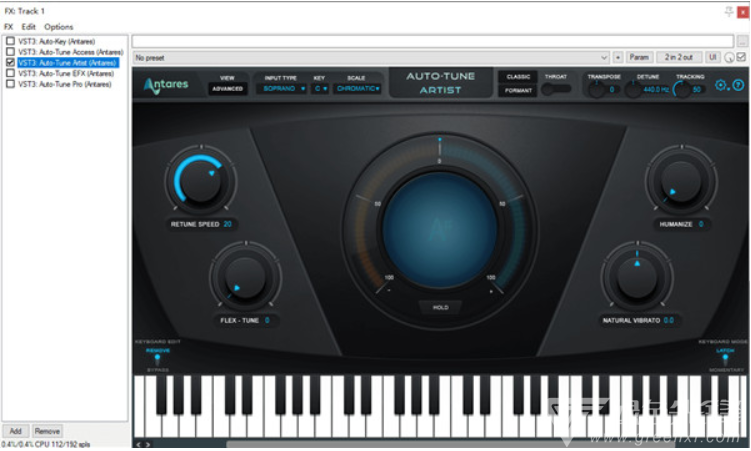Click the pin window icon
Viewport: 751px width, 451px height.
point(729,11)
